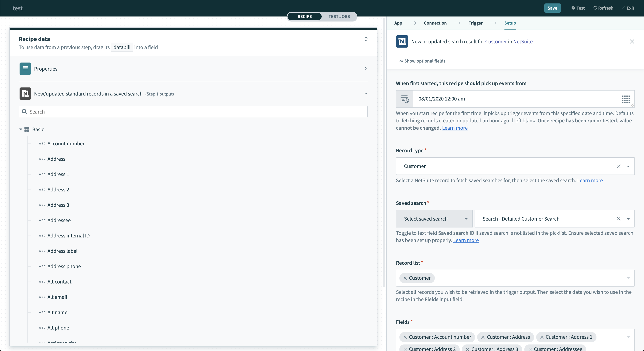Expand the Basic data pill section
644x351 pixels.
click(21, 129)
